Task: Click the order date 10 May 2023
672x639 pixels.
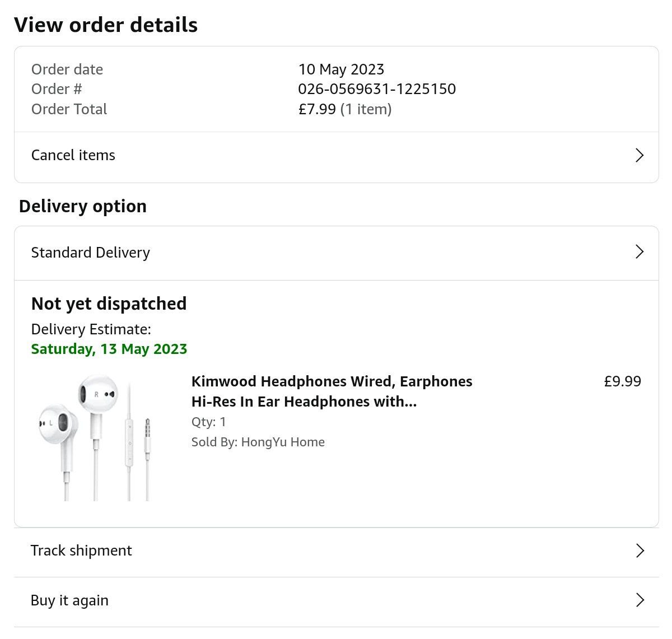Action: click(341, 69)
